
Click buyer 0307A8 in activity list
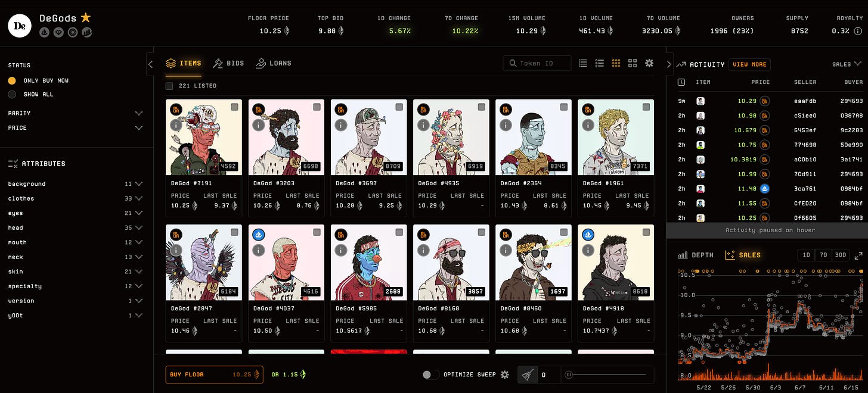[x=851, y=116]
